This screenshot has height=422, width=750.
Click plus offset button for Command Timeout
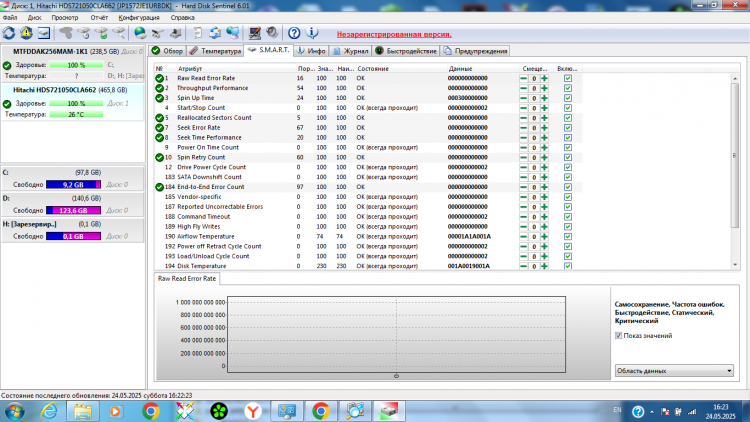[544, 217]
